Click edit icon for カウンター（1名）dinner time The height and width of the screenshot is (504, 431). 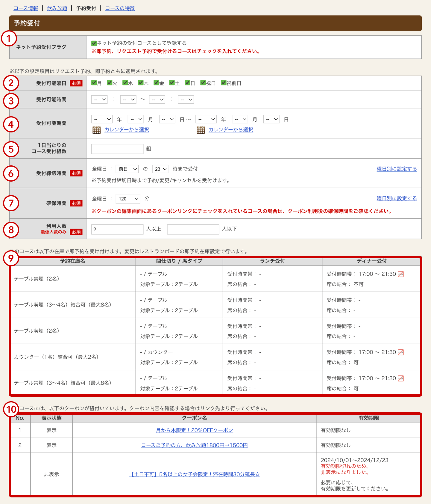coord(400,352)
